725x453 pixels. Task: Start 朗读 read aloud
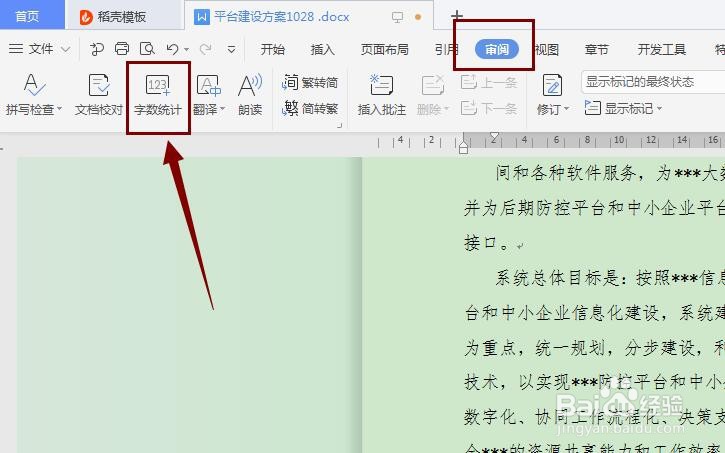click(250, 95)
